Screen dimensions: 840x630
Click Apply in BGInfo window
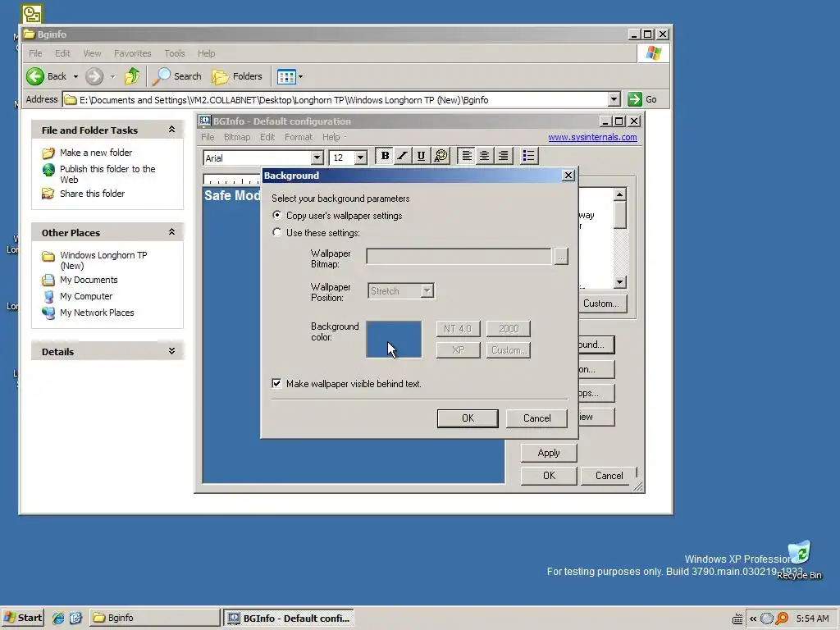point(549,453)
